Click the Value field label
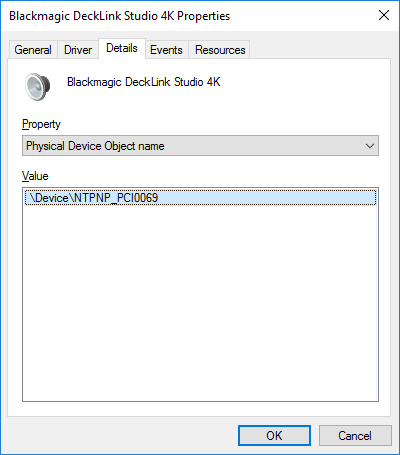 (35, 176)
